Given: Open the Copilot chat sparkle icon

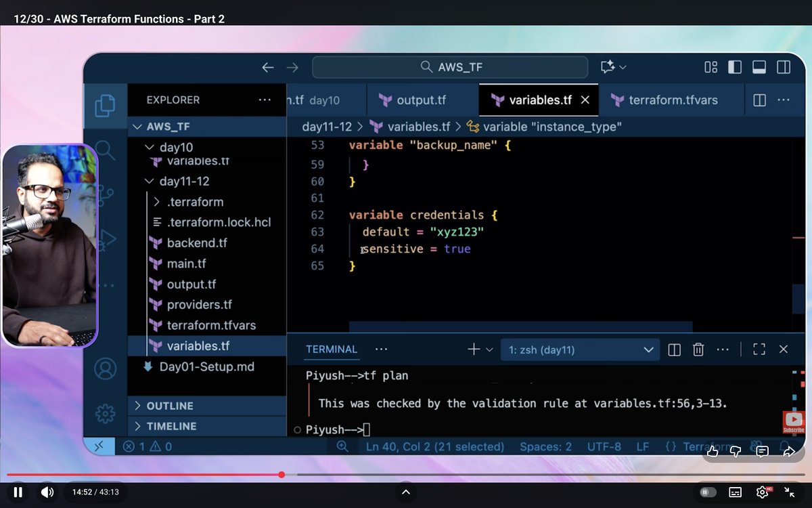Looking at the screenshot, I should click(x=608, y=67).
